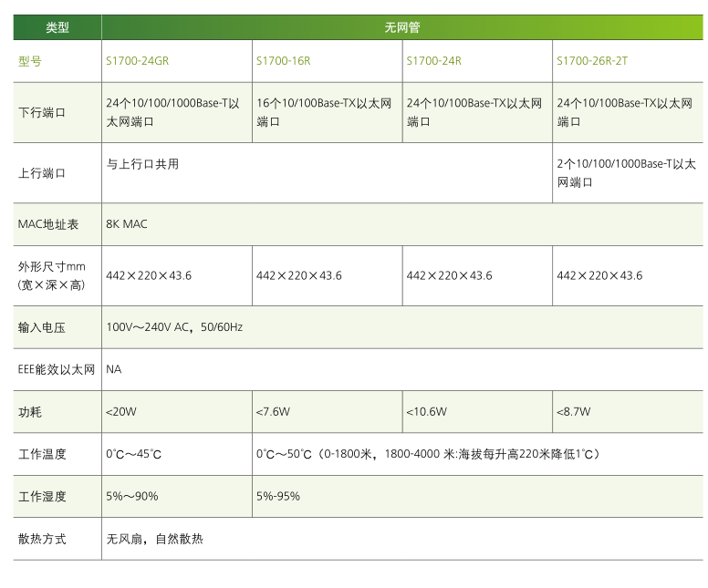The width and height of the screenshot is (708, 588).
Task: Click the 2个10/100/1000Base-T以太网端口 cell
Action: (x=628, y=173)
